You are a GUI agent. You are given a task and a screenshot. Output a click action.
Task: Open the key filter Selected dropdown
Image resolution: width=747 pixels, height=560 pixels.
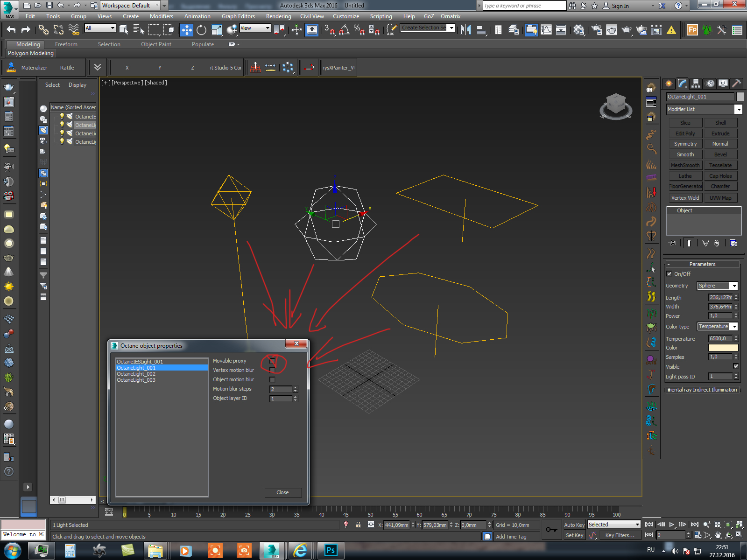point(614,525)
